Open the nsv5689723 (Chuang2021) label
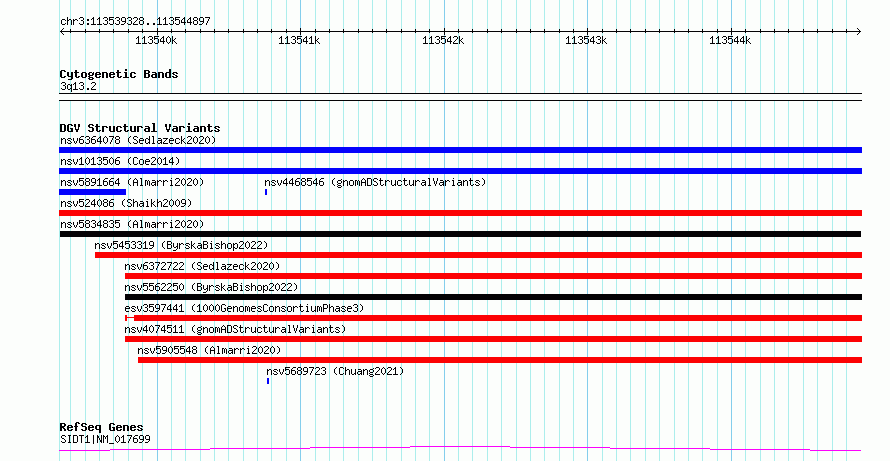890x461 pixels. pyautogui.click(x=335, y=371)
